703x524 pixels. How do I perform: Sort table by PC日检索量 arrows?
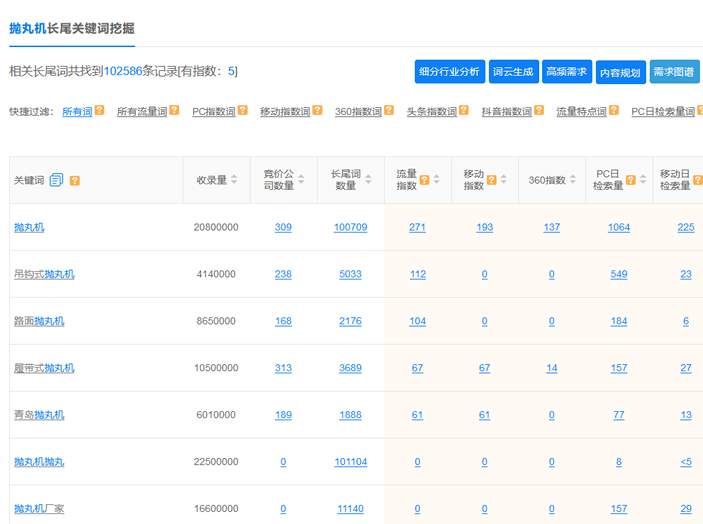pos(643,179)
